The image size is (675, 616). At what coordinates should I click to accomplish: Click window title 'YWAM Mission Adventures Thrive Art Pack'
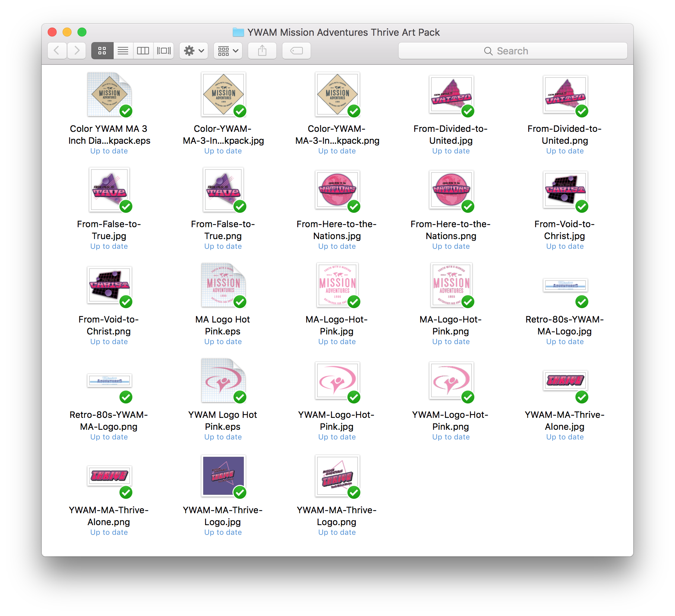coord(343,32)
